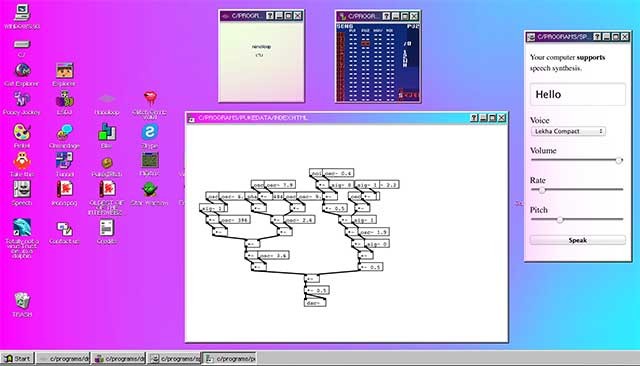Click help button in Puke Data window
This screenshot has width=640, height=366.
click(473, 118)
